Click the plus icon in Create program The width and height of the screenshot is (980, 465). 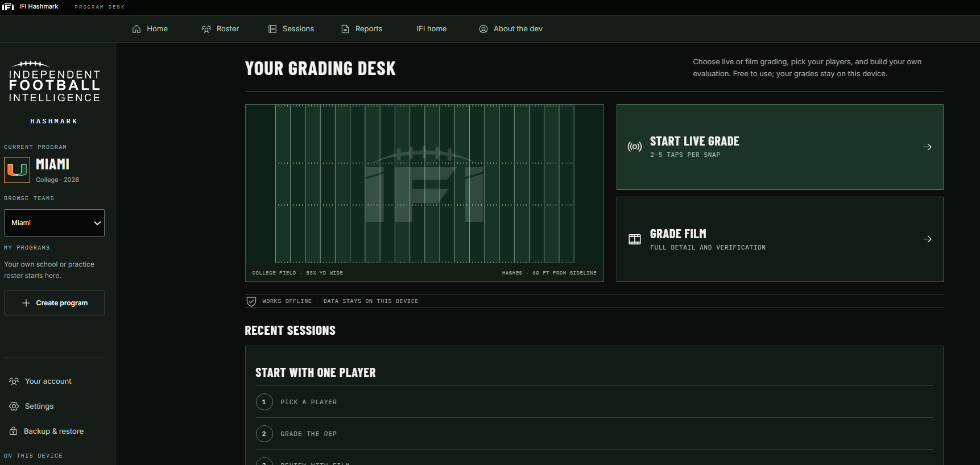(x=26, y=303)
